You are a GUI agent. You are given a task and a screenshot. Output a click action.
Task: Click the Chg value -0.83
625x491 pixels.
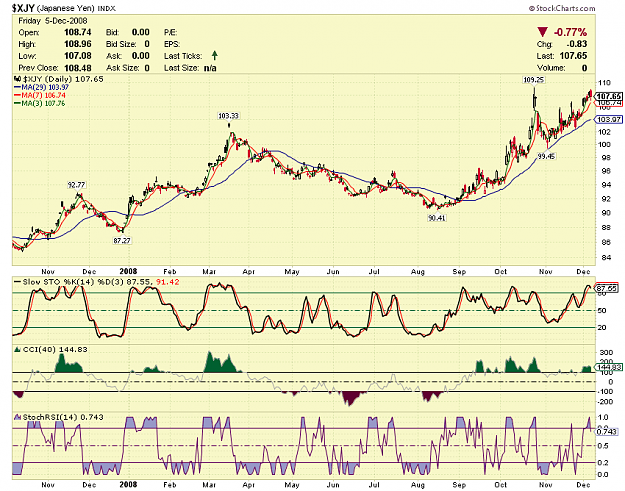pyautogui.click(x=577, y=44)
